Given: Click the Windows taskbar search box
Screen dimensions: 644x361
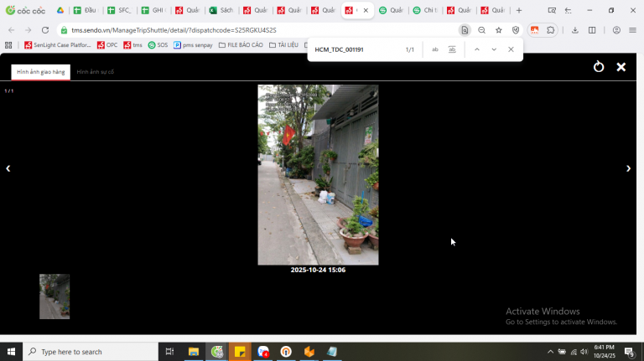Looking at the screenshot, I should click(91, 352).
